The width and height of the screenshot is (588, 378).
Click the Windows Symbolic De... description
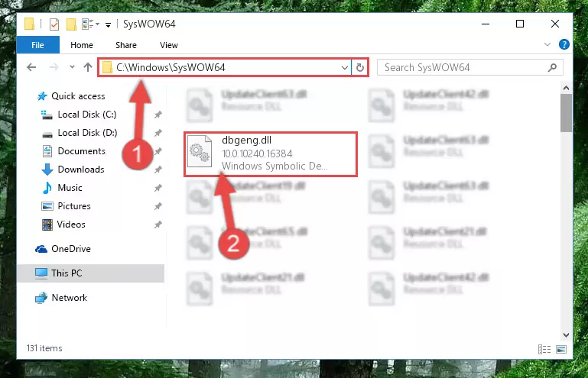[x=275, y=166]
